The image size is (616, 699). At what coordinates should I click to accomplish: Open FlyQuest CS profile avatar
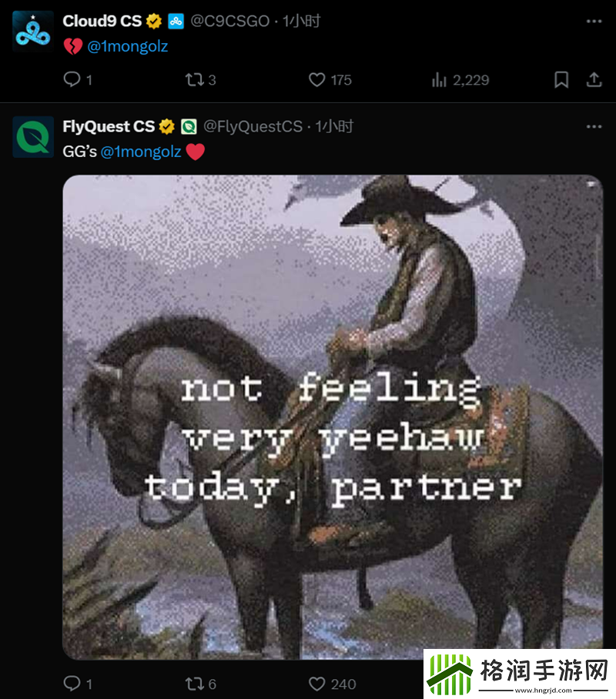pos(33,137)
